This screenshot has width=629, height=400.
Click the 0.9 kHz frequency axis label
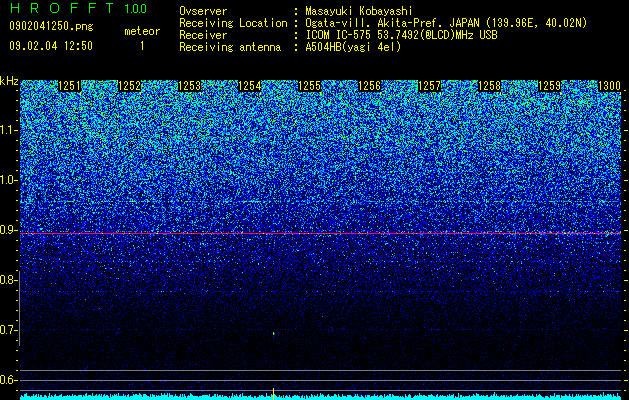pyautogui.click(x=8, y=230)
